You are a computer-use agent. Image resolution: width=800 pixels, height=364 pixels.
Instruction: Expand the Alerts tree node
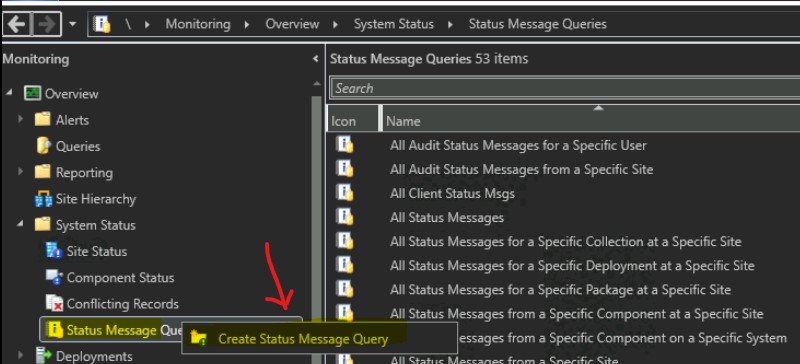click(20, 119)
